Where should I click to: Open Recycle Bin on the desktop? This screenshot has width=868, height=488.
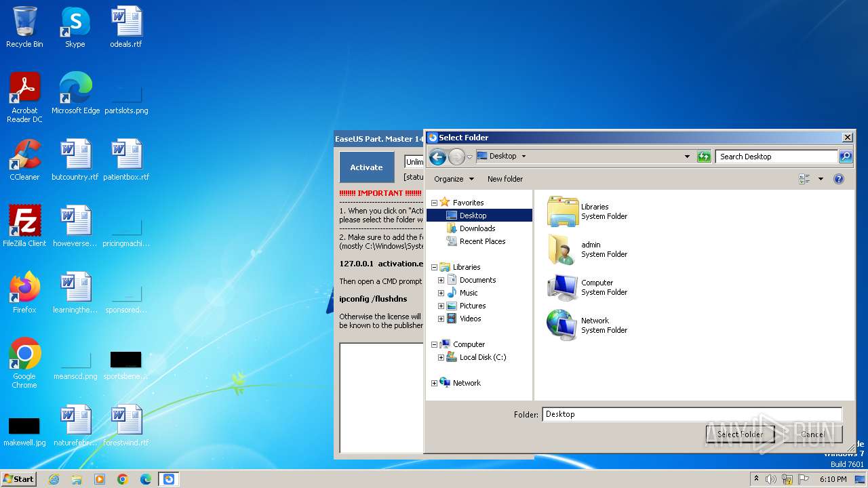click(24, 27)
